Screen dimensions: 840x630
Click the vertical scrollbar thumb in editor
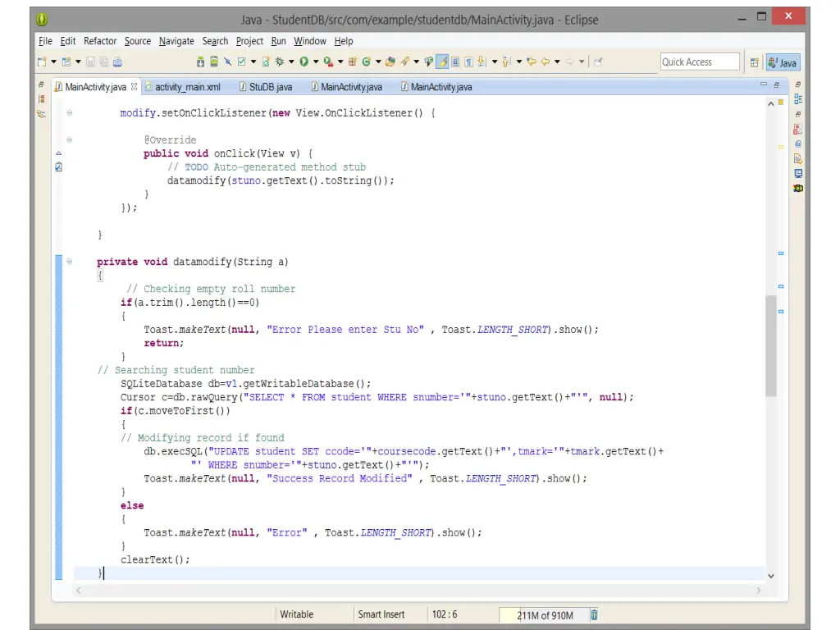(771, 345)
